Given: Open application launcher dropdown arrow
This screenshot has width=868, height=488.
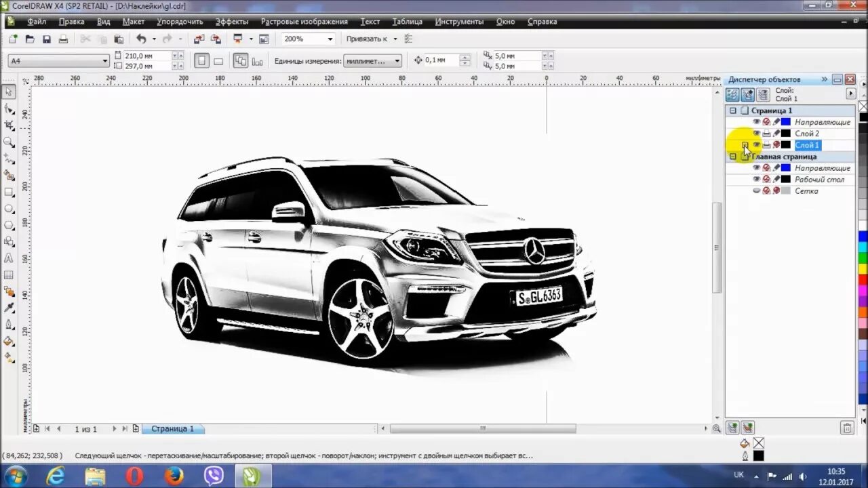Looking at the screenshot, I should click(250, 39).
